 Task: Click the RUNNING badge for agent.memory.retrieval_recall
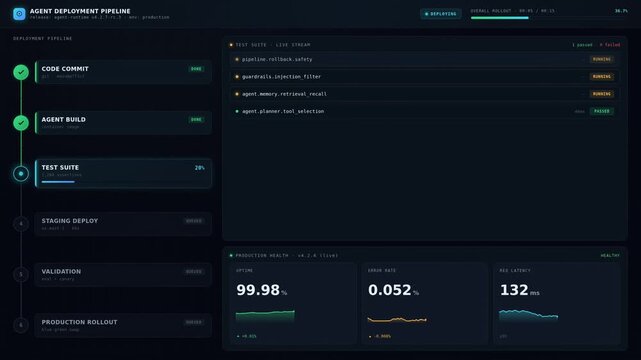602,94
